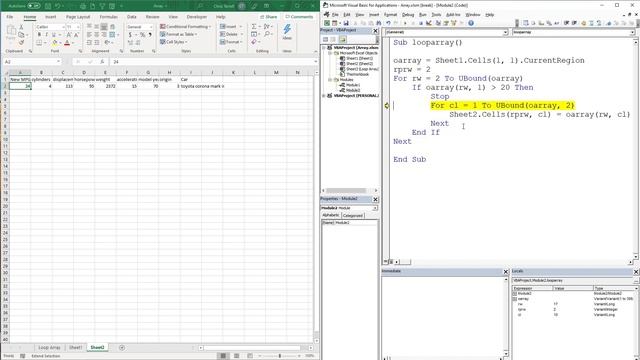Screen dimensions: 640x360
Task: Select Module1 in the project tree
Action: 353,85
